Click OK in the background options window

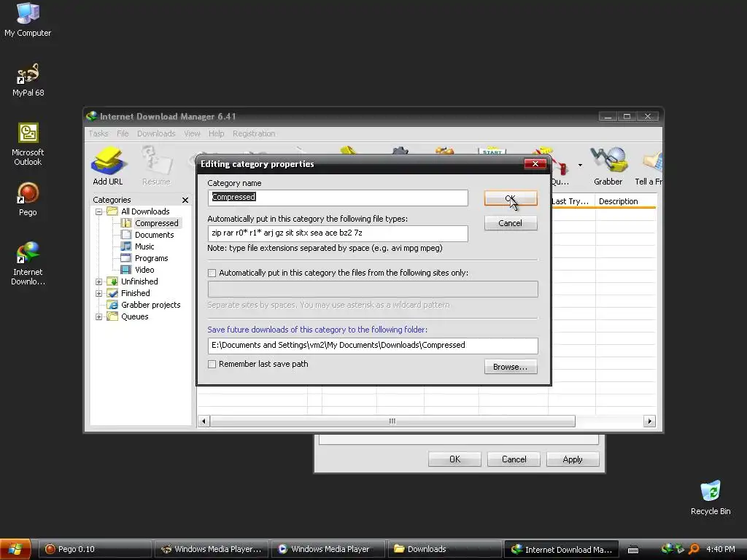454,459
